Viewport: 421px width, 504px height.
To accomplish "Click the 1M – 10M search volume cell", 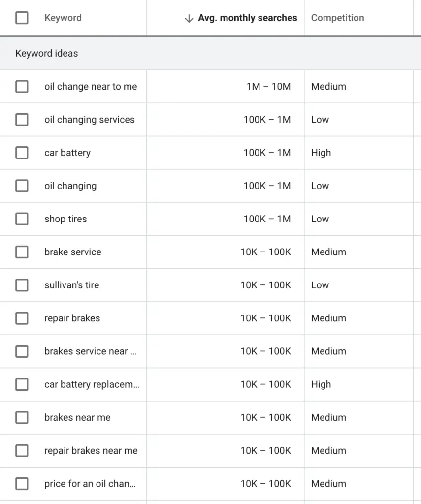I will tap(268, 87).
